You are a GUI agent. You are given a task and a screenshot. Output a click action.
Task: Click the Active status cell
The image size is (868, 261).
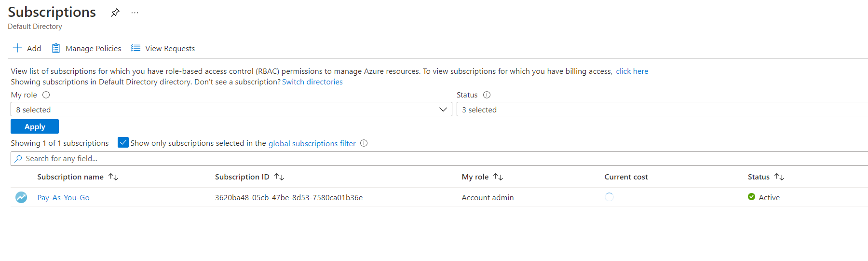tap(763, 197)
